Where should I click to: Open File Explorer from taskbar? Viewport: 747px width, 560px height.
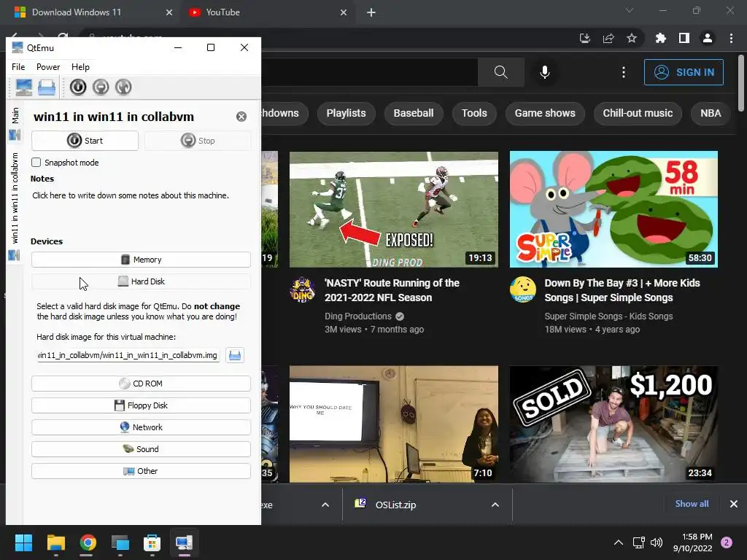pyautogui.click(x=56, y=542)
